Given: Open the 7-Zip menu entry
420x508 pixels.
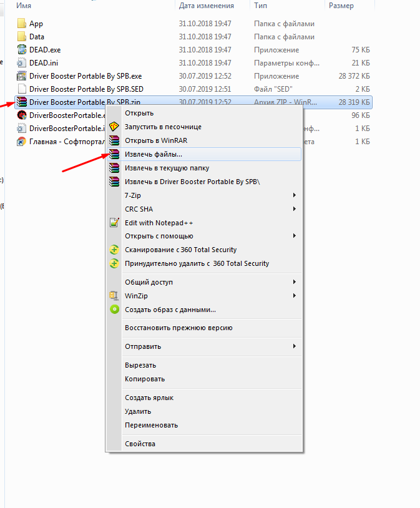Looking at the screenshot, I should point(204,195).
